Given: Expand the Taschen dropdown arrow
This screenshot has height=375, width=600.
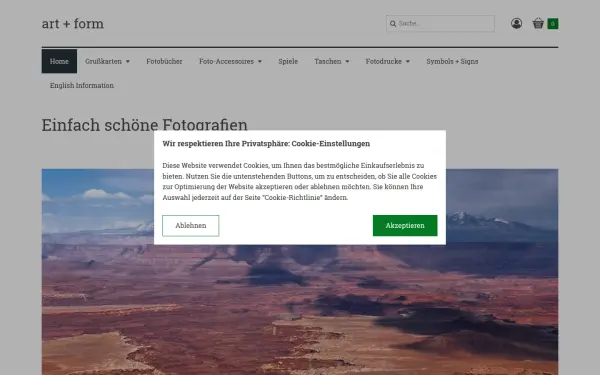Looking at the screenshot, I should [x=347, y=62].
